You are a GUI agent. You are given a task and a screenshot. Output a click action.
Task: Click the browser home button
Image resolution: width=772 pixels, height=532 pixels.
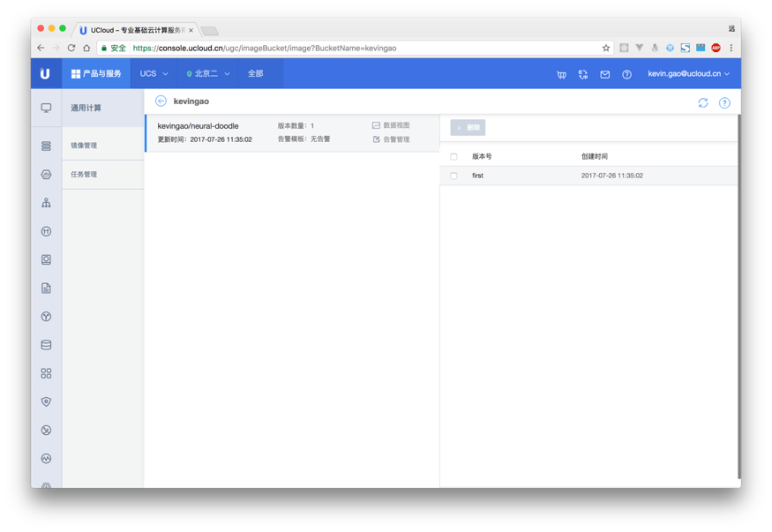pos(86,48)
